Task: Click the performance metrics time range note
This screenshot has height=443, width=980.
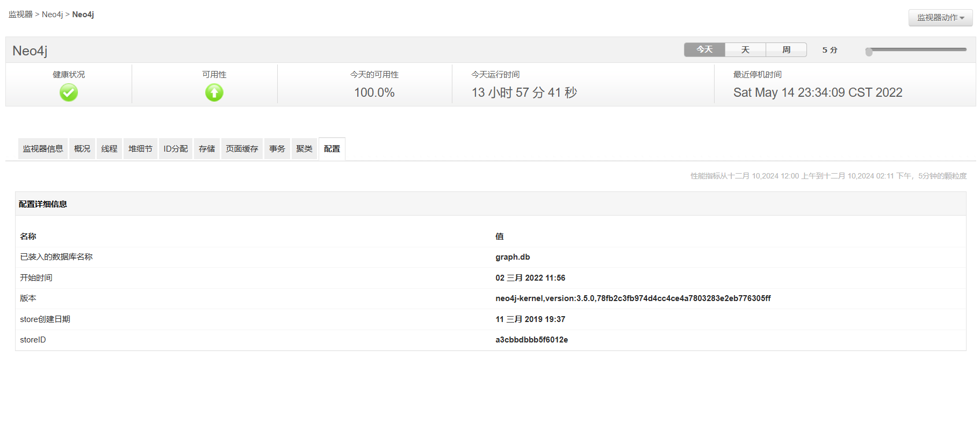Action: coord(828,176)
